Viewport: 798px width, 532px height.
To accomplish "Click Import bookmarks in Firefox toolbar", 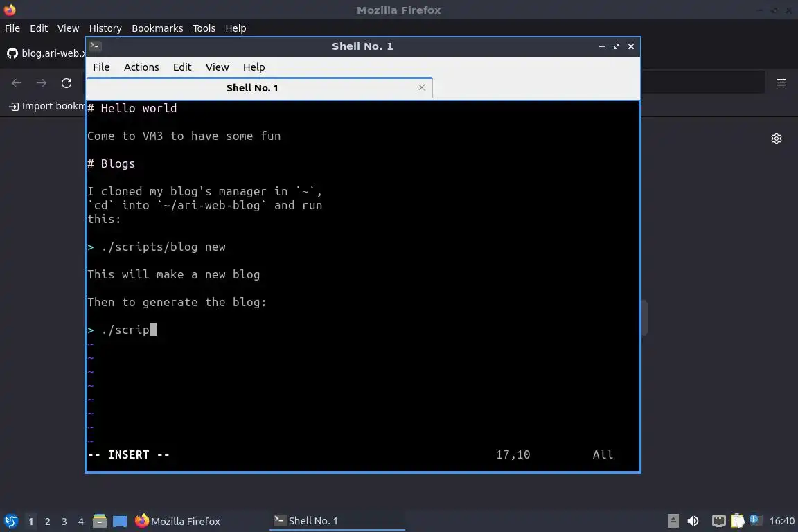I will tap(47, 106).
